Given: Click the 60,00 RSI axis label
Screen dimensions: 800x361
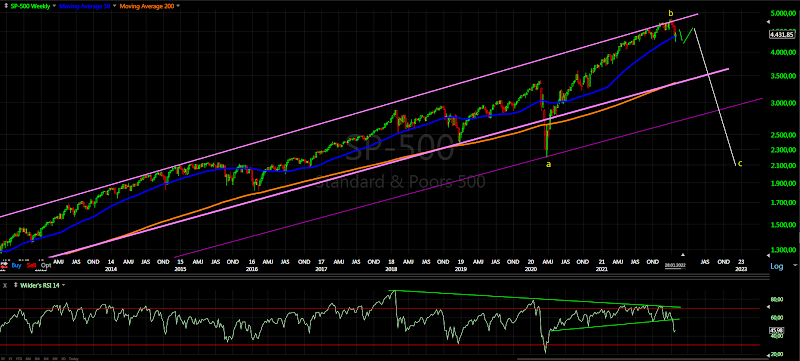Looking at the screenshot, I should point(777,317).
